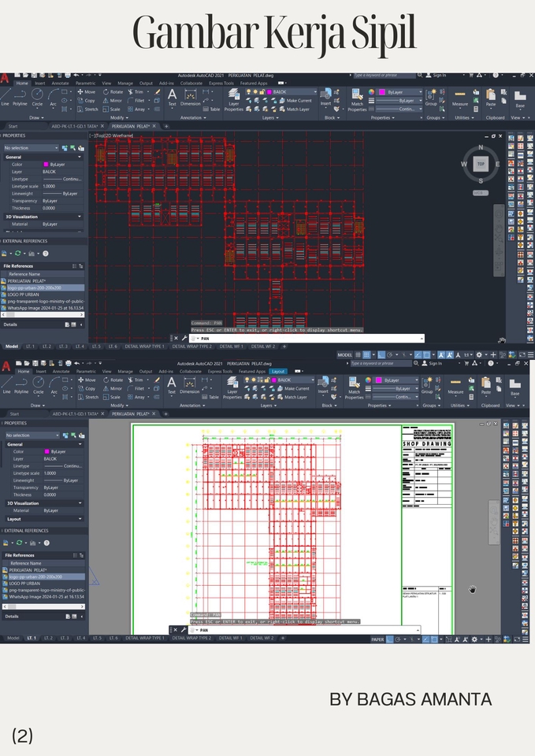
Task: Click the Polyline tool in the upper AutoCAD window
Action: coord(20,98)
